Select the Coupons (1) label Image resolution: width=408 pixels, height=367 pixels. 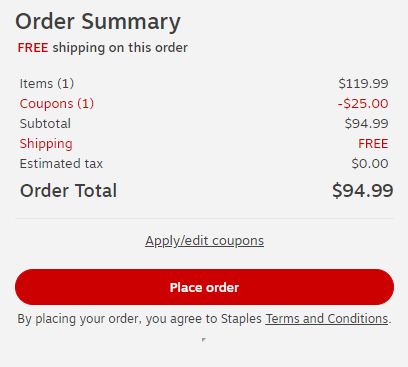[x=57, y=103]
